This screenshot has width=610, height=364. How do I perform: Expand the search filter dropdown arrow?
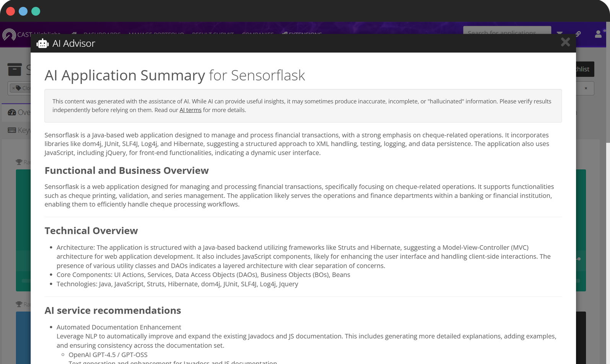pyautogui.click(x=560, y=33)
